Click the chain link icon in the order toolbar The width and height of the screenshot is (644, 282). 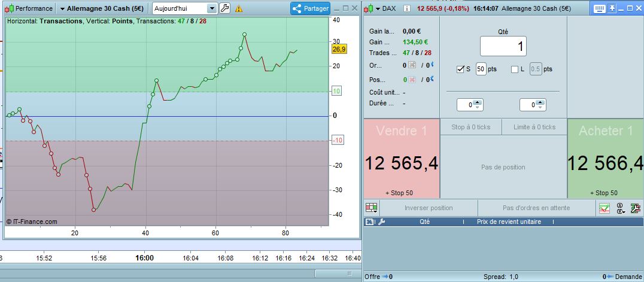tap(620, 208)
